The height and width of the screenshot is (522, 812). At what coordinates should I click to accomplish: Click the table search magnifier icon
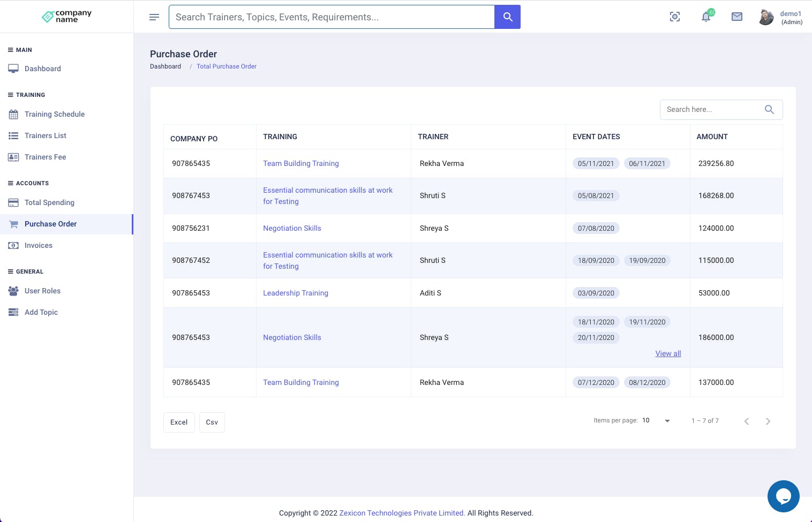[x=769, y=110]
